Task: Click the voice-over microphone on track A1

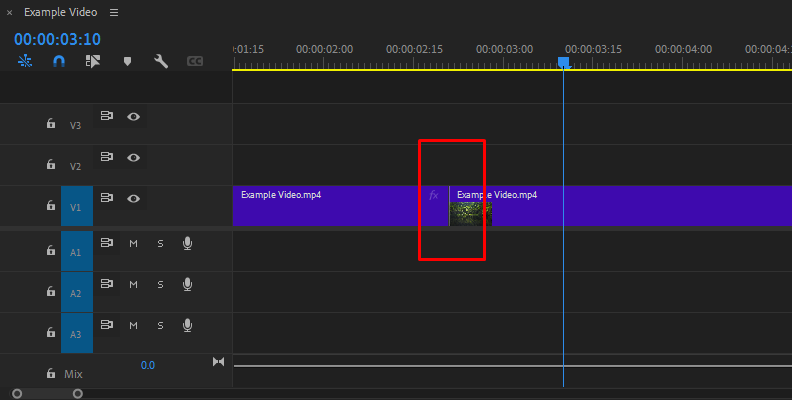Action: coord(187,243)
